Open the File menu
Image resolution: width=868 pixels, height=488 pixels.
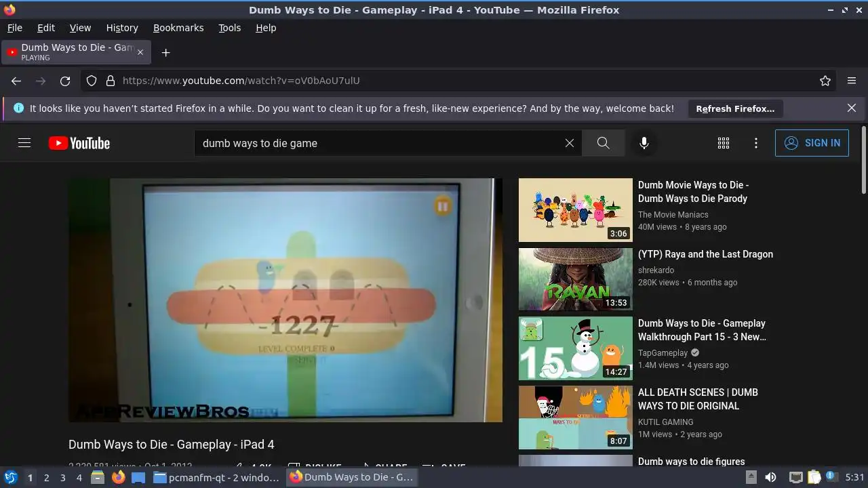click(x=14, y=28)
